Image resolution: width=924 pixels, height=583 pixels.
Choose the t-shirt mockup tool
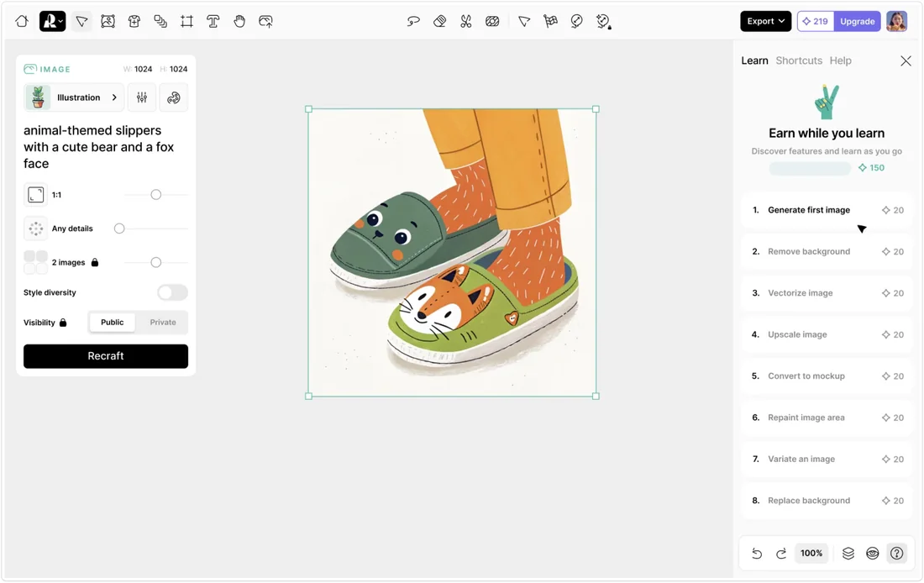pos(134,21)
